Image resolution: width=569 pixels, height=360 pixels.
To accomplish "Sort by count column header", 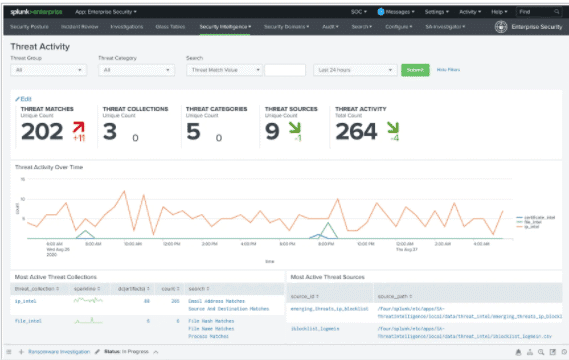I will pos(170,289).
